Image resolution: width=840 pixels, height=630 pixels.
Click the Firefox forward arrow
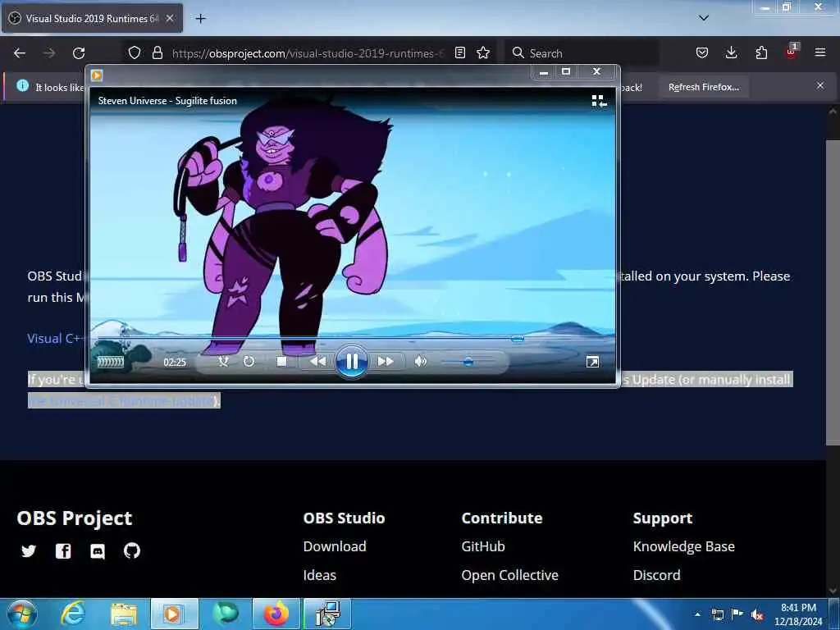pos(49,53)
